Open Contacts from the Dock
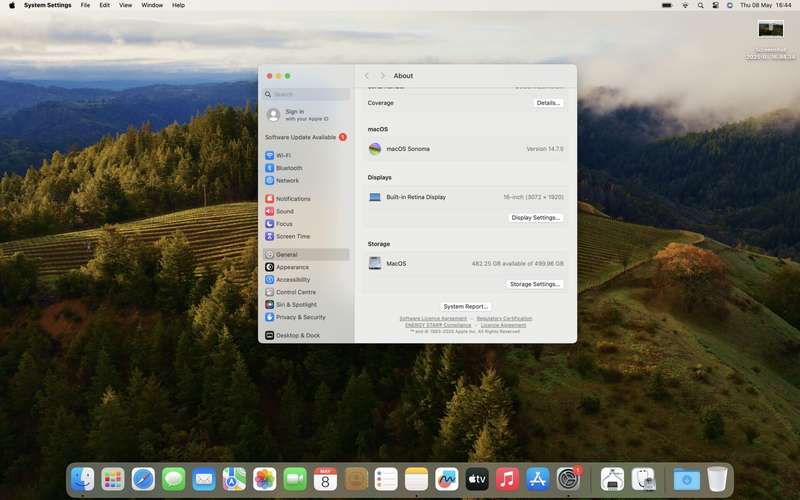The width and height of the screenshot is (800, 500). click(356, 480)
